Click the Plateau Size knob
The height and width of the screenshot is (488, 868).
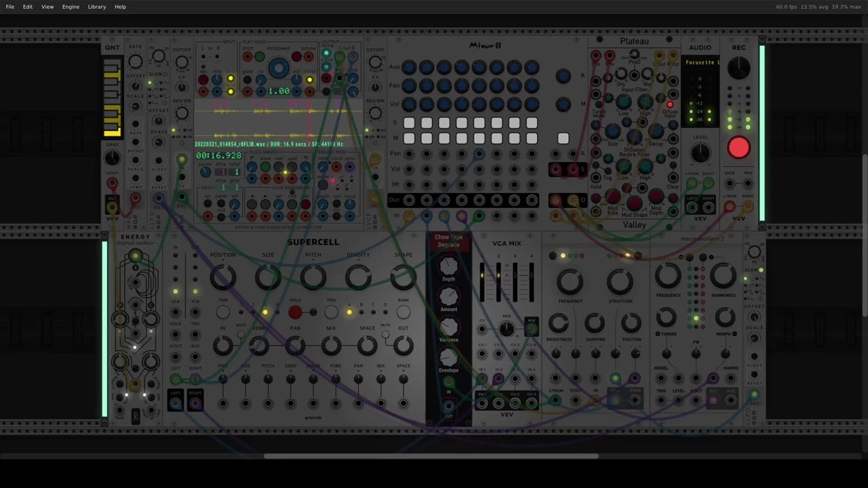[612, 131]
